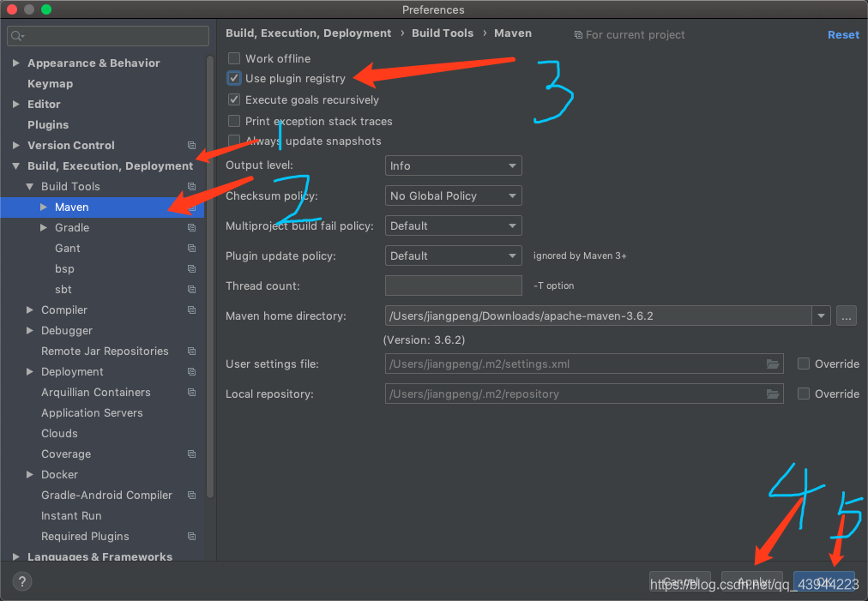Viewport: 868px width, 601px height.
Task: Click project-level icon next to sbt
Action: pyautogui.click(x=191, y=290)
